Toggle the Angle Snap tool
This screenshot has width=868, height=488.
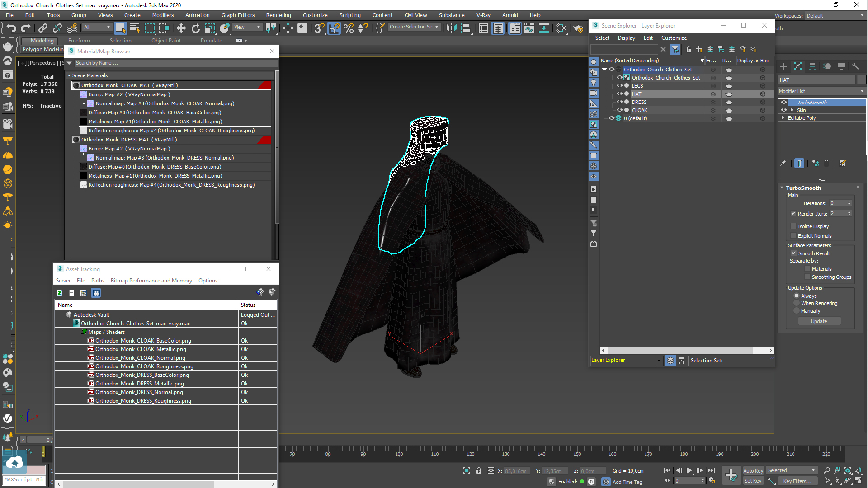tap(334, 28)
